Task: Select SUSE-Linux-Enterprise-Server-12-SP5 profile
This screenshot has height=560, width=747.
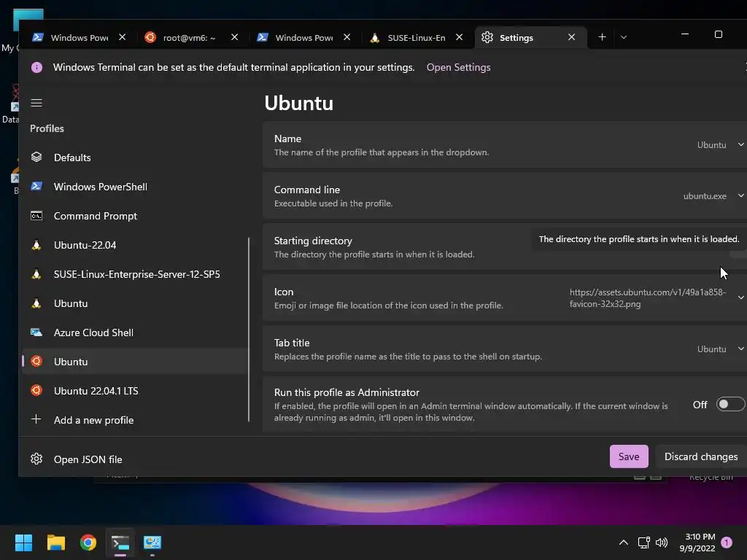Action: [x=134, y=274]
